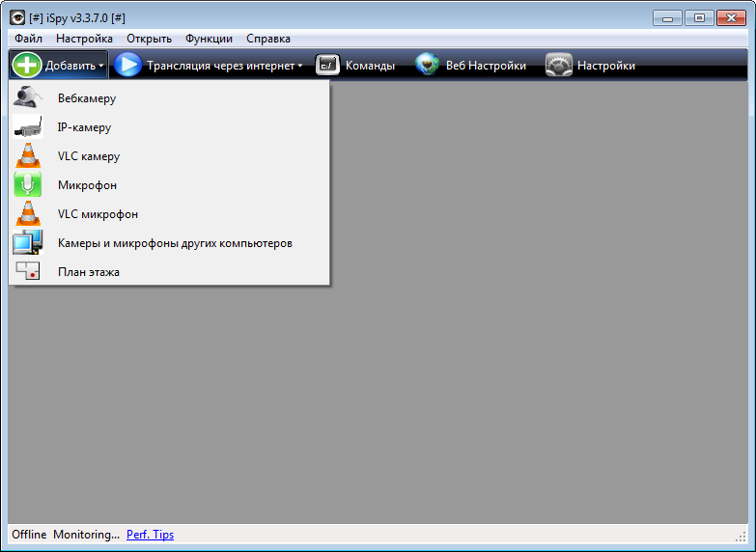Viewport: 756px width, 552px height.
Task: Click the Веб Настройки toolbar label
Action: pyautogui.click(x=486, y=66)
